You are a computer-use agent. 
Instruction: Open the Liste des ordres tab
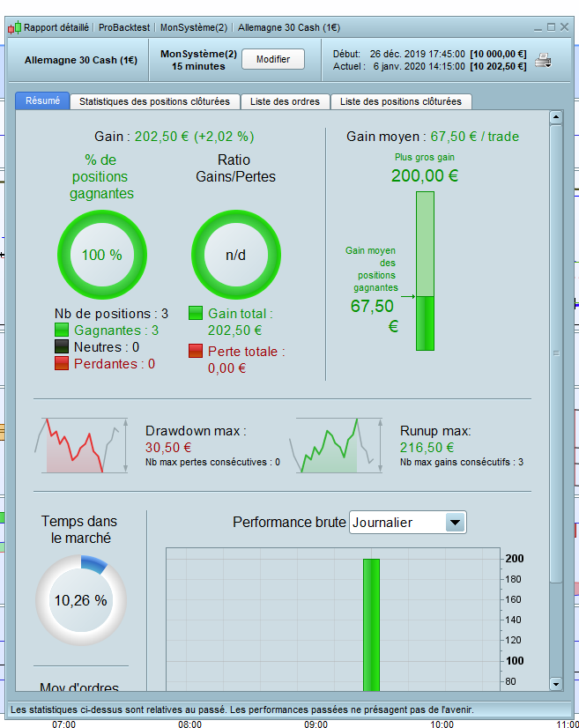coord(285,101)
